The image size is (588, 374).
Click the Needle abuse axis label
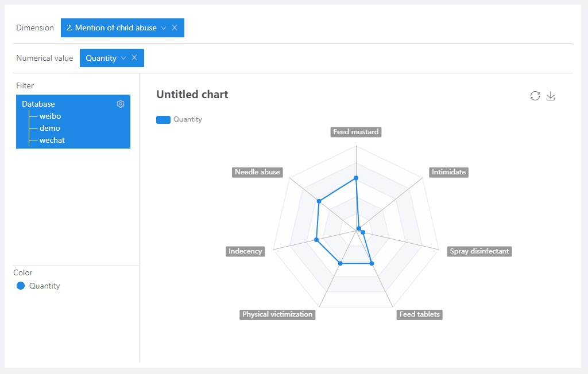pos(257,172)
